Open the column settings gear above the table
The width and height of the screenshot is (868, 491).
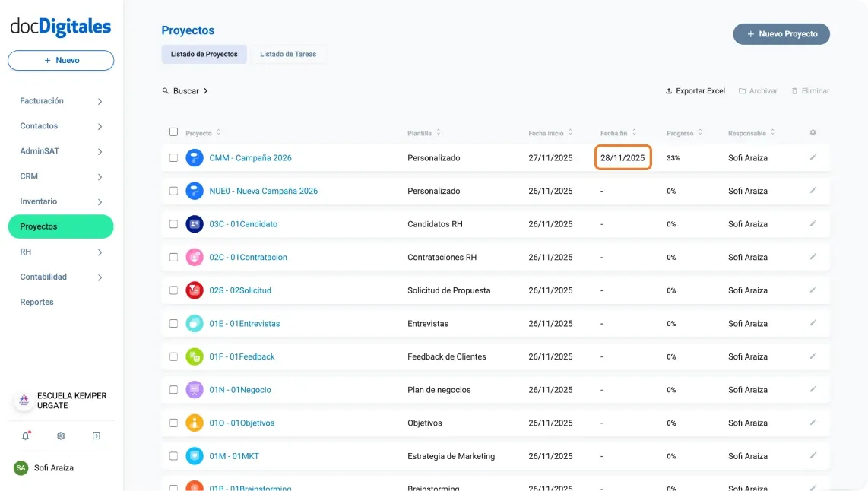pos(813,132)
